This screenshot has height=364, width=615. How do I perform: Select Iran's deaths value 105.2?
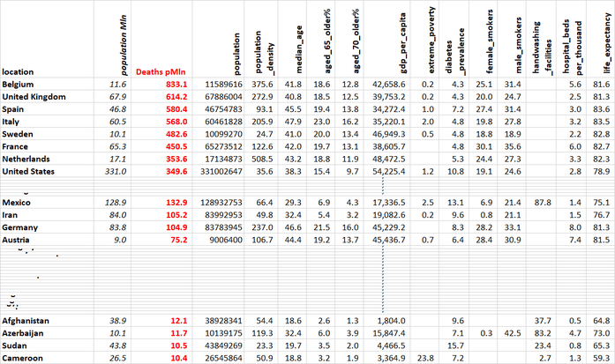click(176, 215)
